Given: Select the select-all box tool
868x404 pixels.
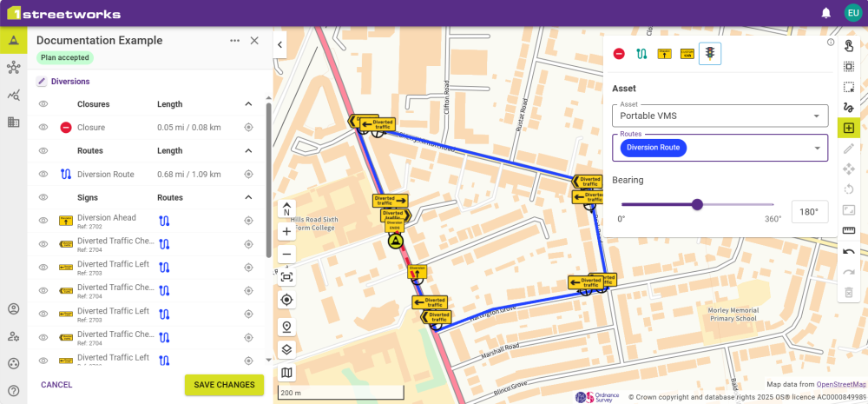Looking at the screenshot, I should pos(848,67).
